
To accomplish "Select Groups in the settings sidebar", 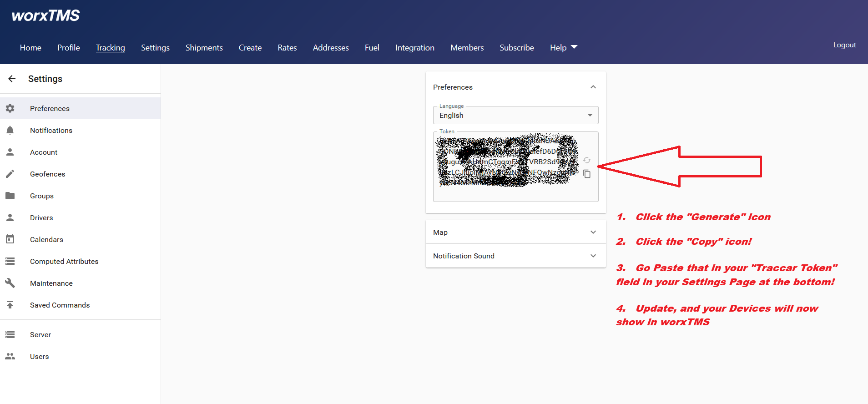I will tap(80, 196).
